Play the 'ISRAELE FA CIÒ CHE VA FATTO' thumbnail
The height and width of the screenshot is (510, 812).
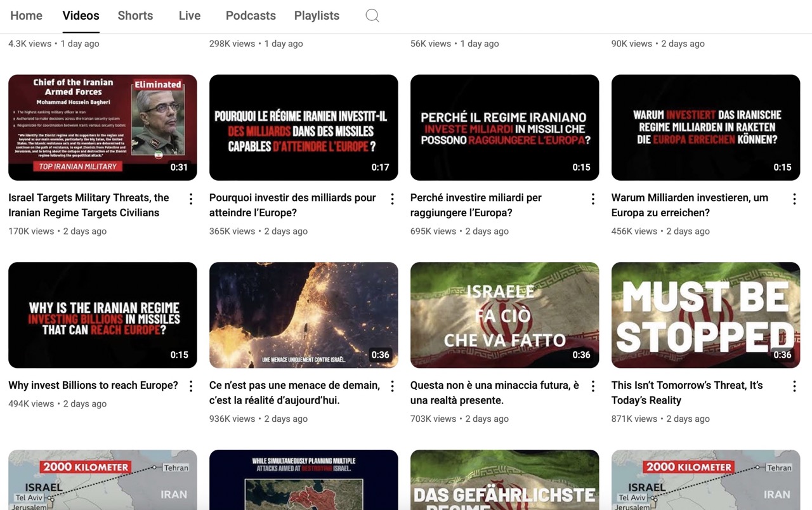tap(504, 315)
